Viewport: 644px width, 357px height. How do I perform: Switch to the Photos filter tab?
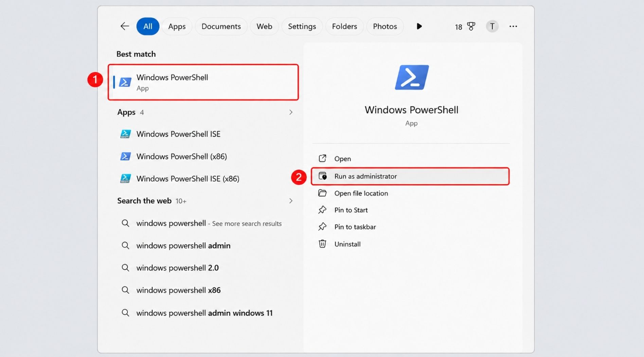point(385,26)
